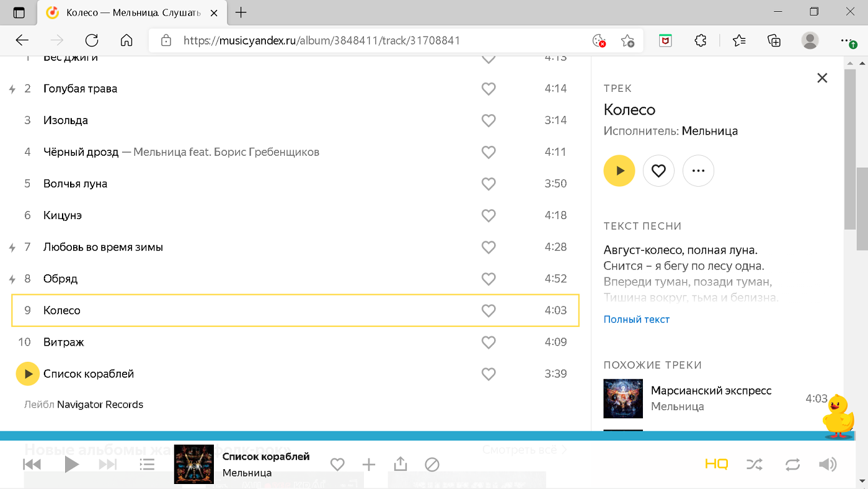Screen dimensions: 868x489
Task: Open featured artist Борис Гребенщиков
Action: point(267,152)
